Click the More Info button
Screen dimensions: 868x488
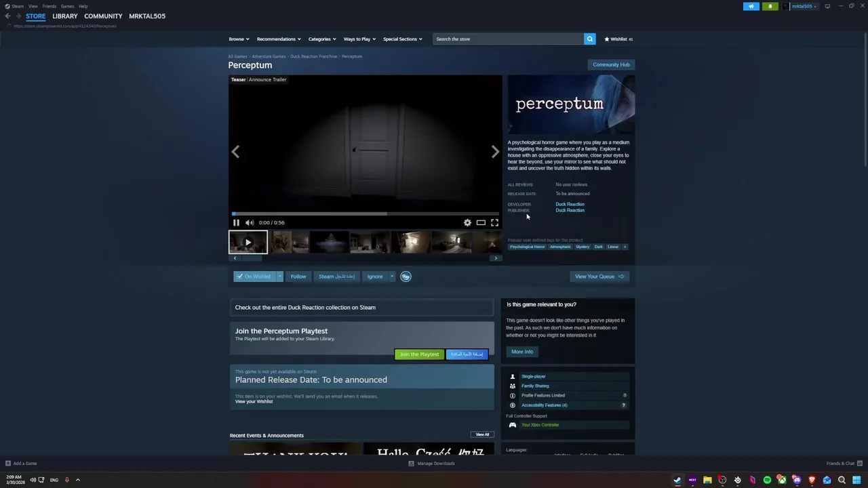point(522,352)
